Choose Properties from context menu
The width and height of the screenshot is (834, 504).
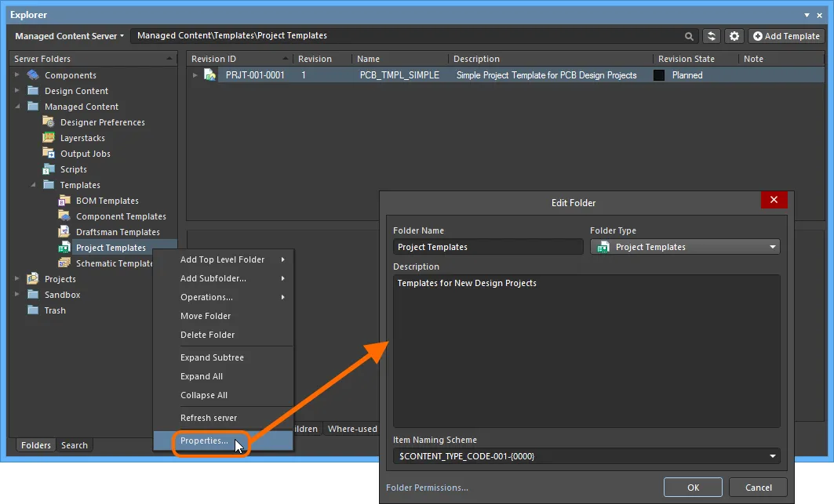(x=224, y=441)
